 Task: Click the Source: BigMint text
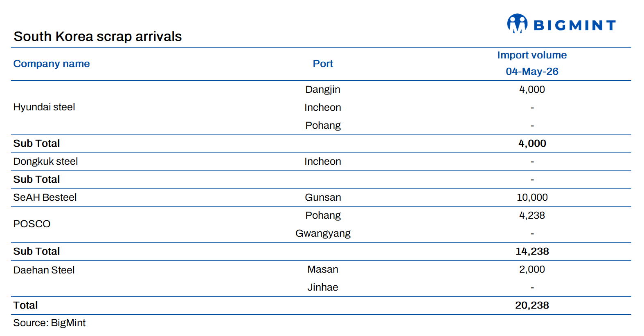(x=49, y=323)
